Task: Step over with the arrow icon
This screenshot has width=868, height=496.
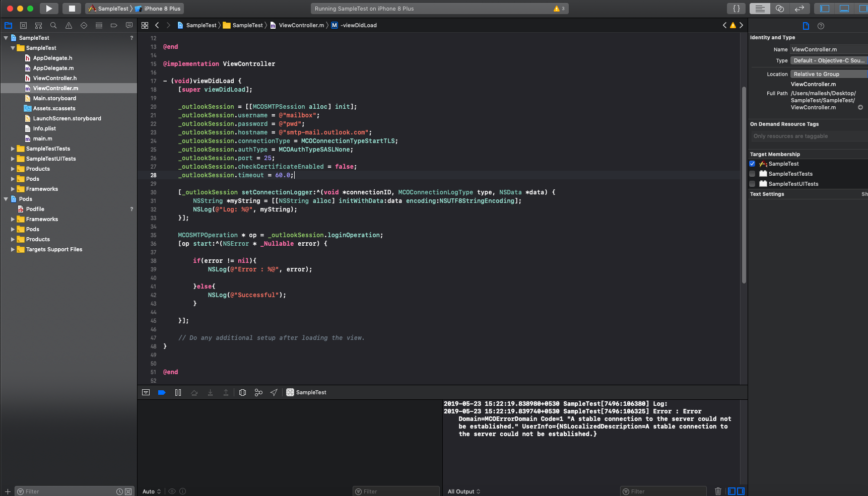Action: click(194, 392)
